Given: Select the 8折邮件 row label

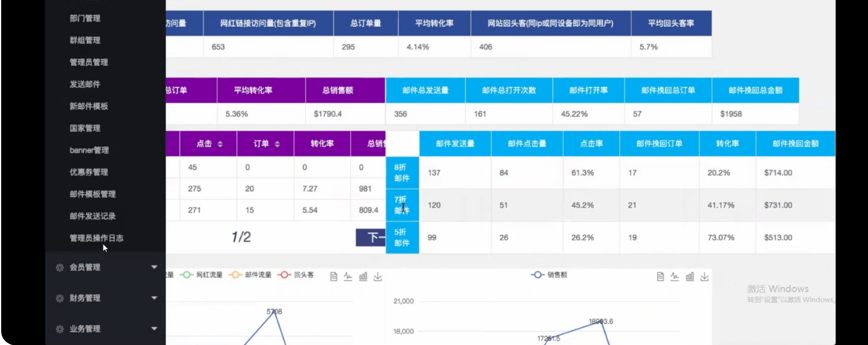Looking at the screenshot, I should point(402,173).
